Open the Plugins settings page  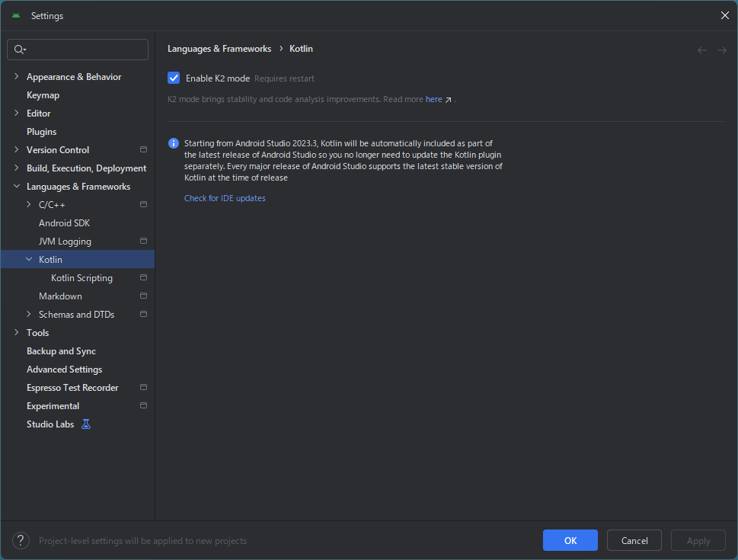click(x=41, y=132)
